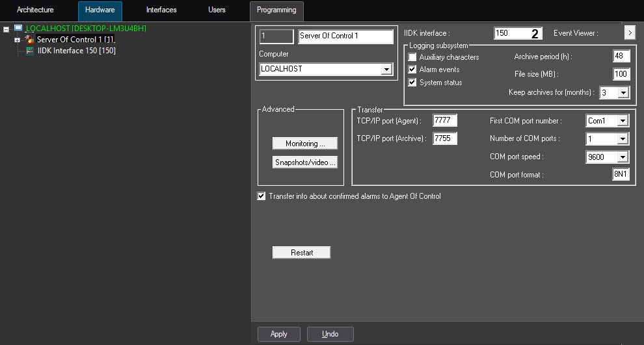Click the Server Of Control 1 icon
The image size is (644, 345).
click(x=29, y=40)
